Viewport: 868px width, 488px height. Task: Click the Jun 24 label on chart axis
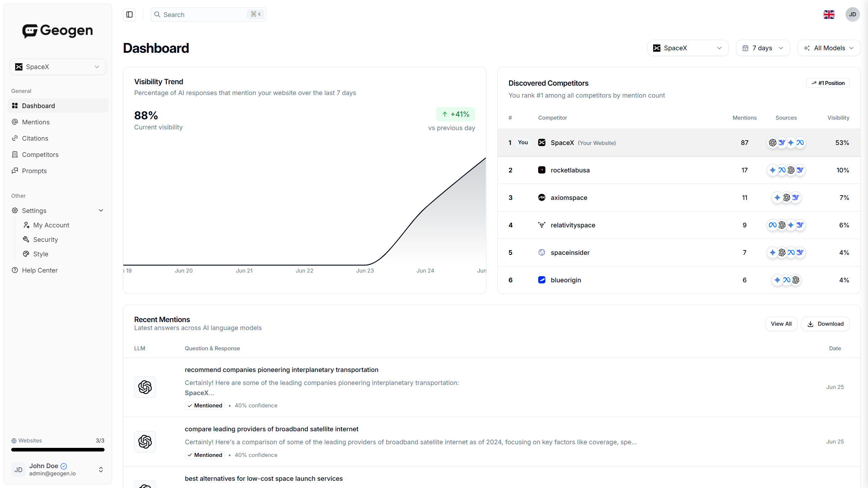(x=425, y=271)
